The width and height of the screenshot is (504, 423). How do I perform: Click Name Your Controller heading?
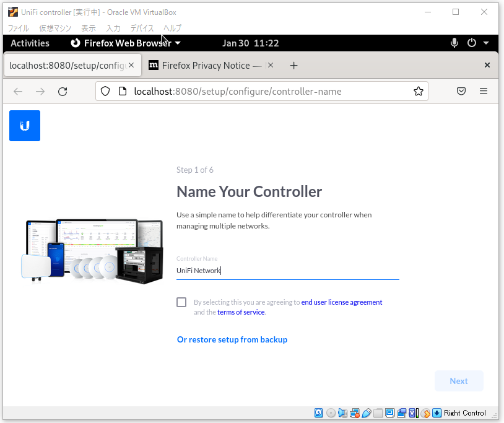(249, 191)
